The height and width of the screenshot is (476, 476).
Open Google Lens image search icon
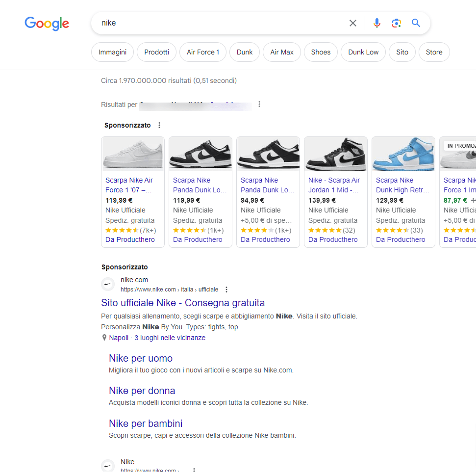click(397, 23)
